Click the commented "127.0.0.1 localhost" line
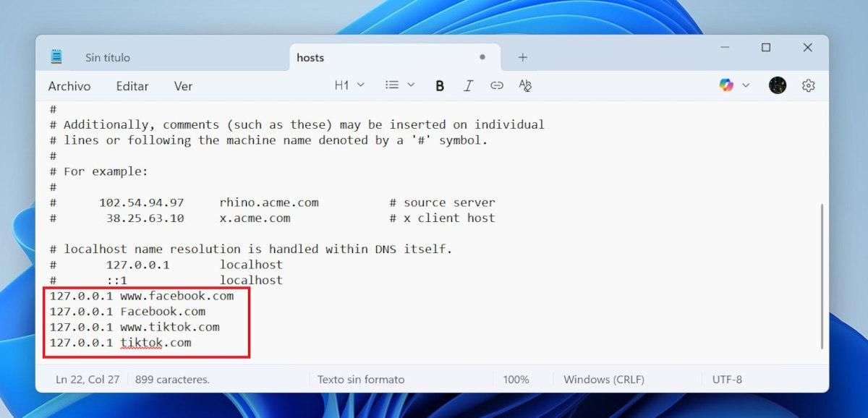The height and width of the screenshot is (418, 868). [166, 265]
